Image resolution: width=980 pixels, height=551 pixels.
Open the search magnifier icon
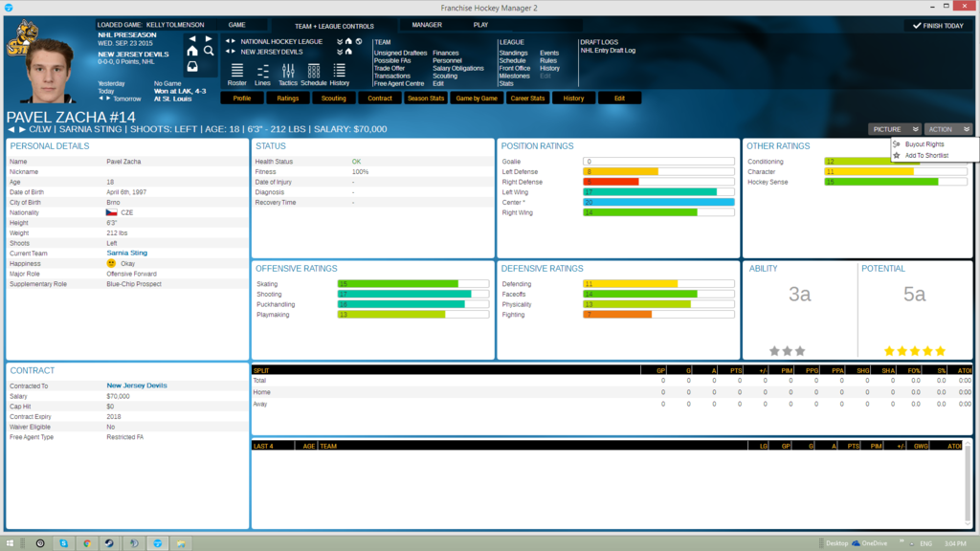pyautogui.click(x=208, y=52)
